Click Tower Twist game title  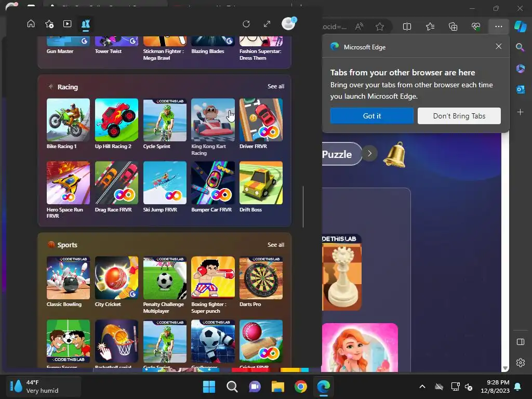tap(108, 51)
